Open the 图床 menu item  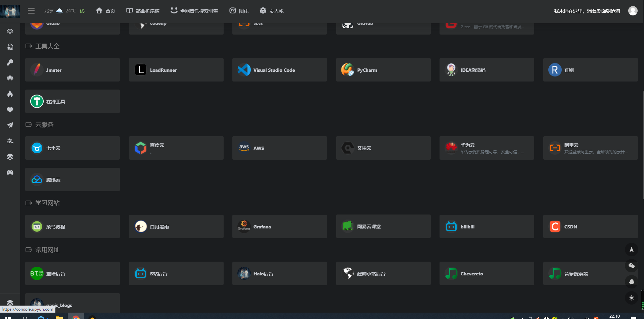point(239,11)
